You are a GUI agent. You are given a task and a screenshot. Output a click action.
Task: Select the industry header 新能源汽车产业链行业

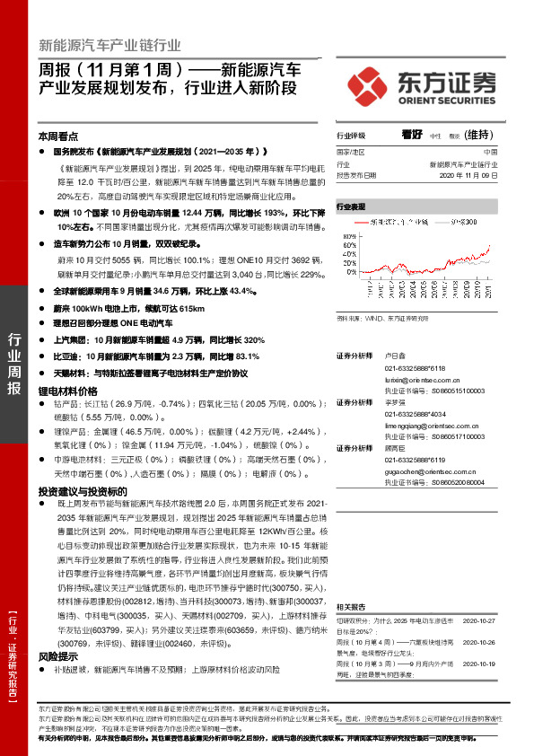(x=109, y=45)
